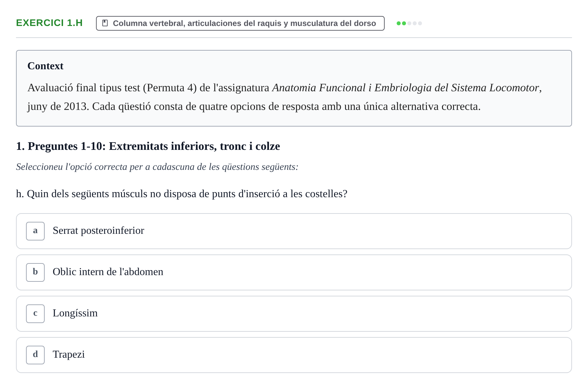Viewport: 588px width, 389px height.
Task: Click the letter a badge
Action: 35,231
